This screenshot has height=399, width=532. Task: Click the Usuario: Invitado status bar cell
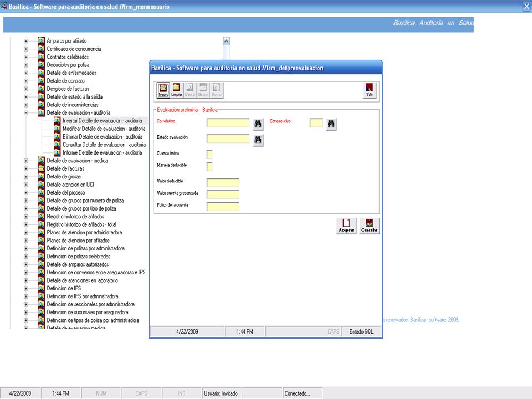(x=221, y=393)
